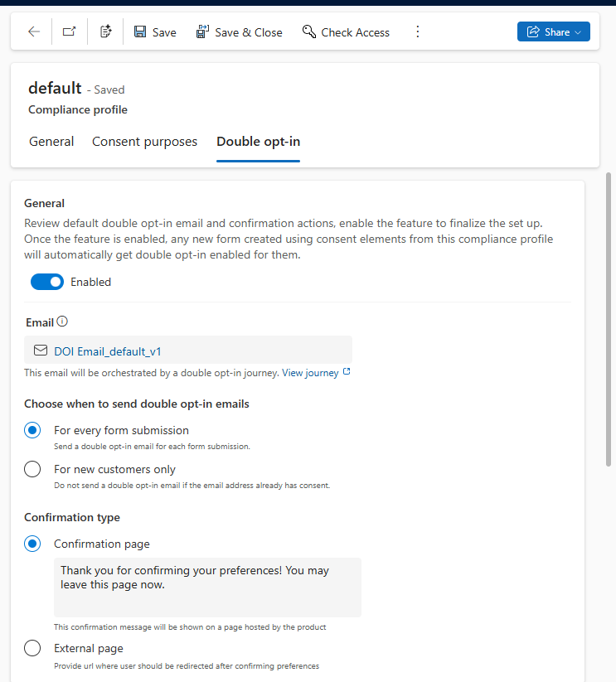The width and height of the screenshot is (616, 682).
Task: Open the General tab
Action: coord(51,141)
